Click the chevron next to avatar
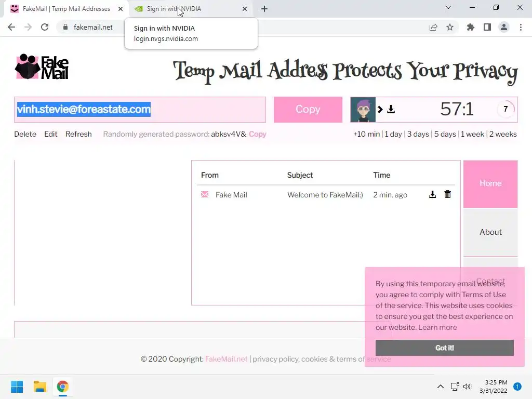This screenshot has height=399, width=532. coord(380,109)
